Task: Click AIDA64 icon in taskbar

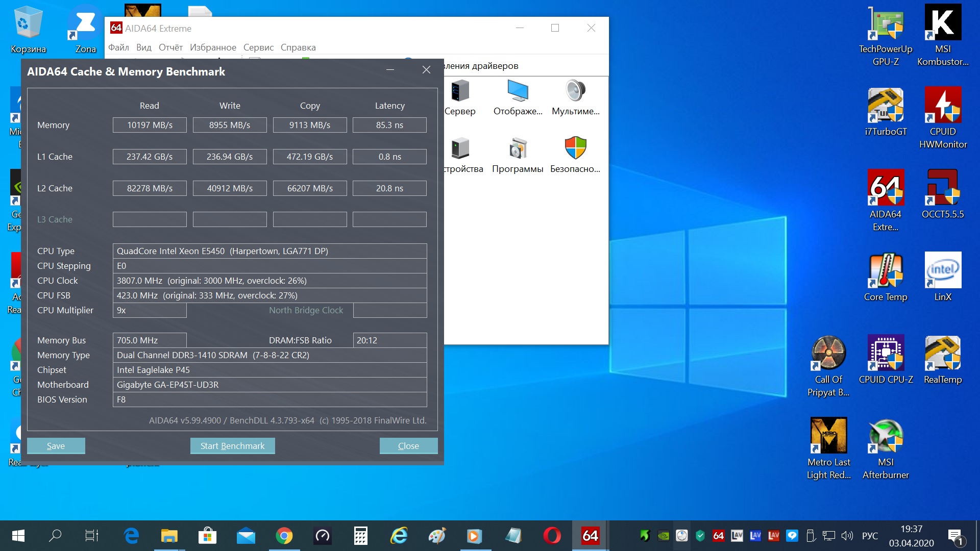Action: [590, 536]
